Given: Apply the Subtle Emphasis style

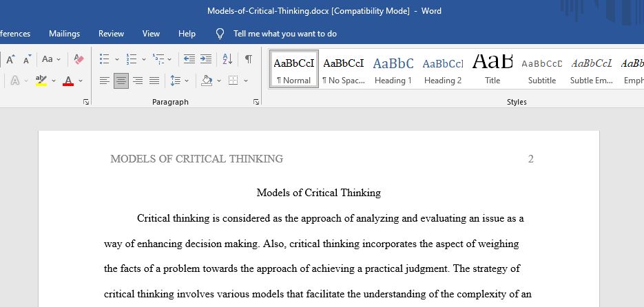Looking at the screenshot, I should [x=592, y=69].
